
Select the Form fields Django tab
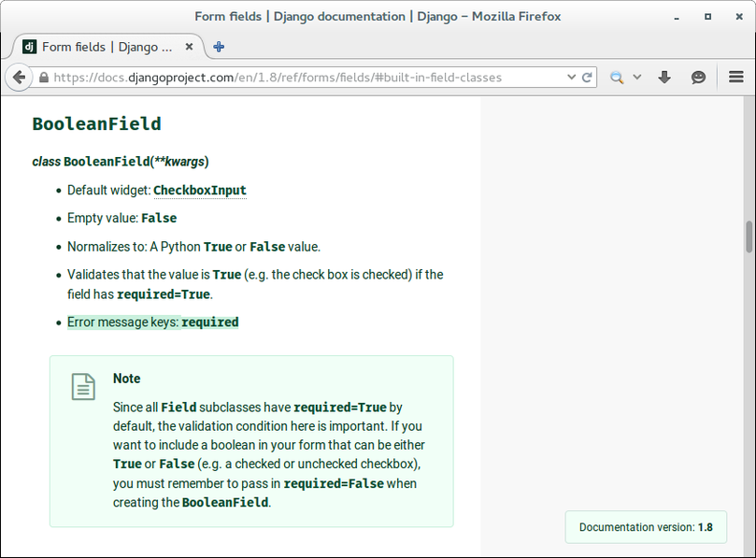point(107,47)
